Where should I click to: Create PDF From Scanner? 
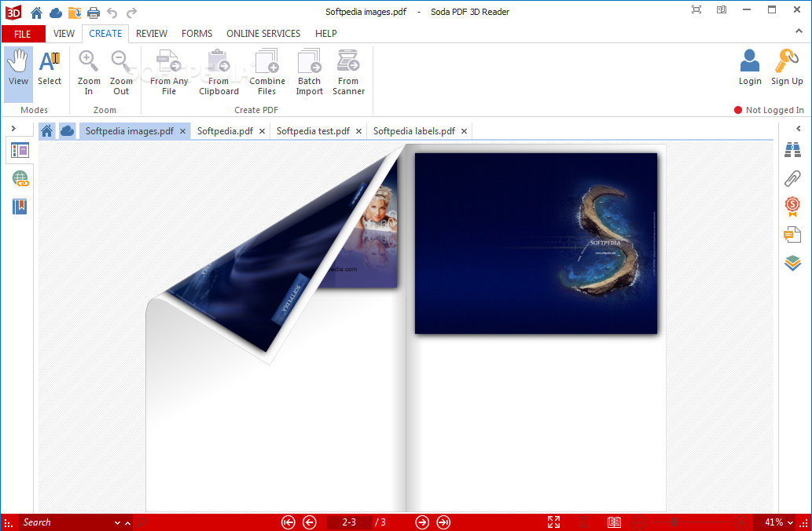click(348, 72)
